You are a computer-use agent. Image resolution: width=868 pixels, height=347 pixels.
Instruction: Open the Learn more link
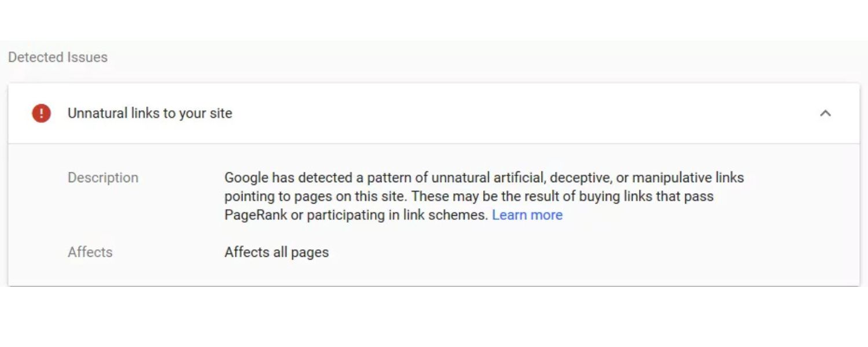[527, 215]
